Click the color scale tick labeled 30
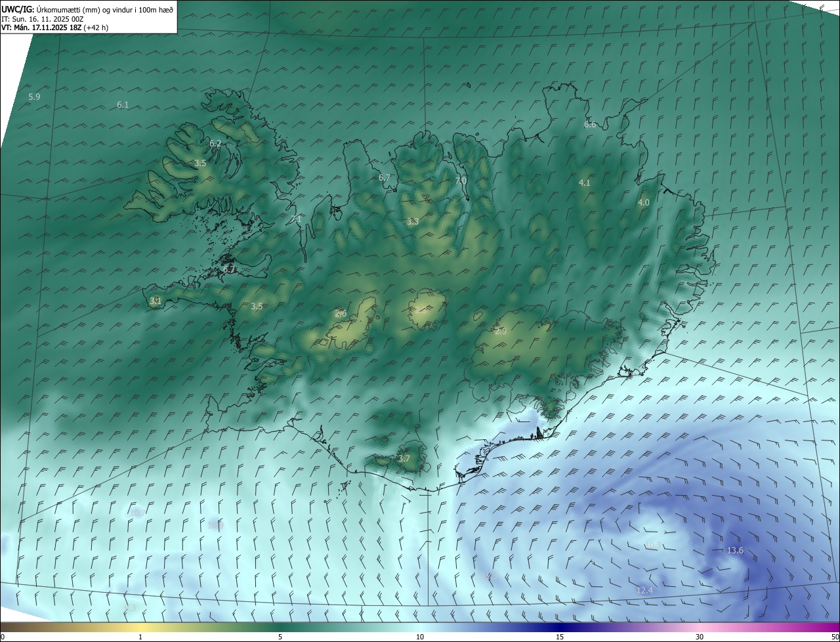The height and width of the screenshot is (642, 840). (700, 637)
